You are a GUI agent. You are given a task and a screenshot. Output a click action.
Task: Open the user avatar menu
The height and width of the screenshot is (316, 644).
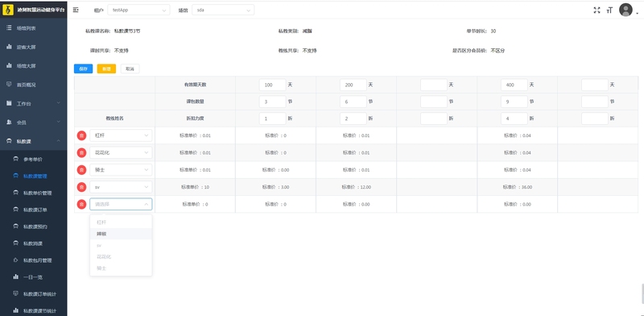pos(625,10)
